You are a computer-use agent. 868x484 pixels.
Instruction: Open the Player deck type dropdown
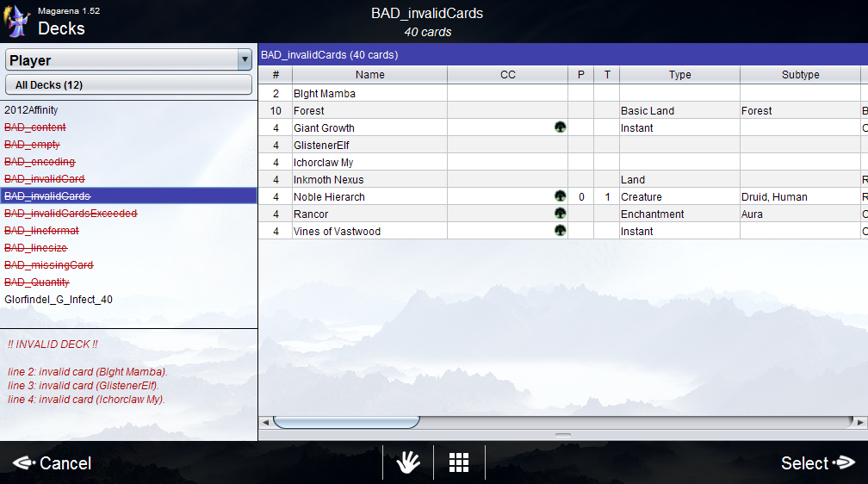(x=244, y=60)
